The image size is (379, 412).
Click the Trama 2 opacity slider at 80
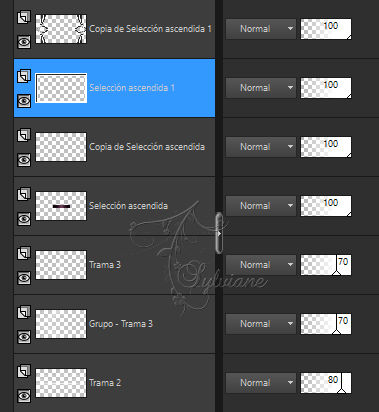point(326,383)
